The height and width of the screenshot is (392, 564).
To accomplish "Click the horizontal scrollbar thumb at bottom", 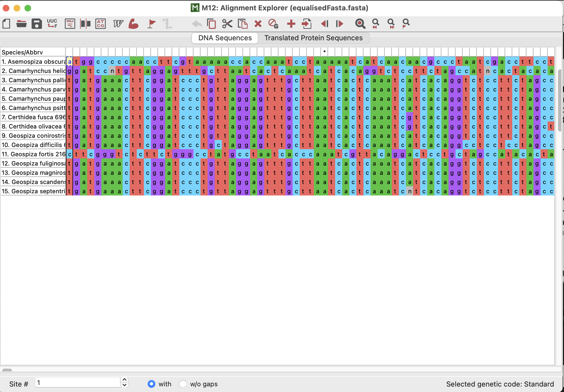I will tap(7, 370).
